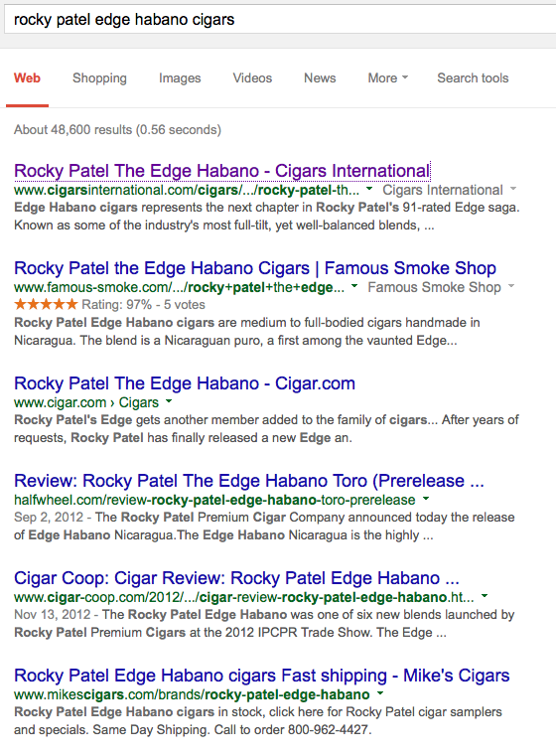This screenshot has height=756, width=556.
Task: Open dropdown arrow beside halfwheel.com URL
Action: (426, 499)
